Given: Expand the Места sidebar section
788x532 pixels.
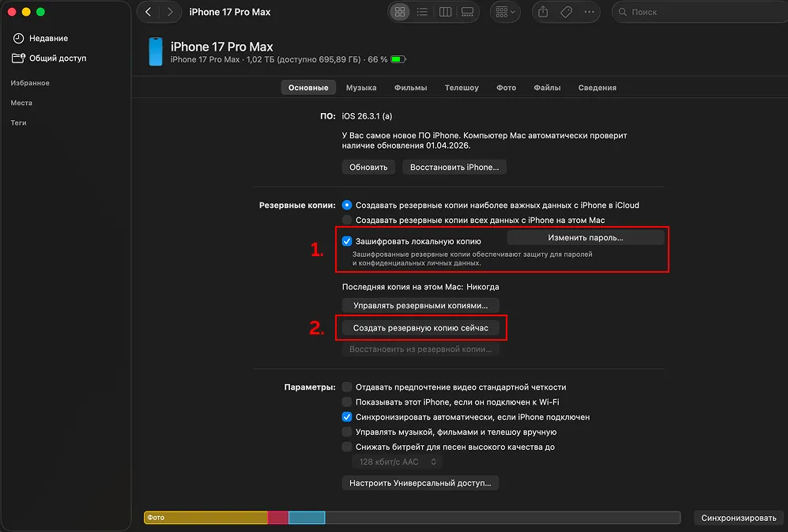Looking at the screenshot, I should (x=21, y=103).
